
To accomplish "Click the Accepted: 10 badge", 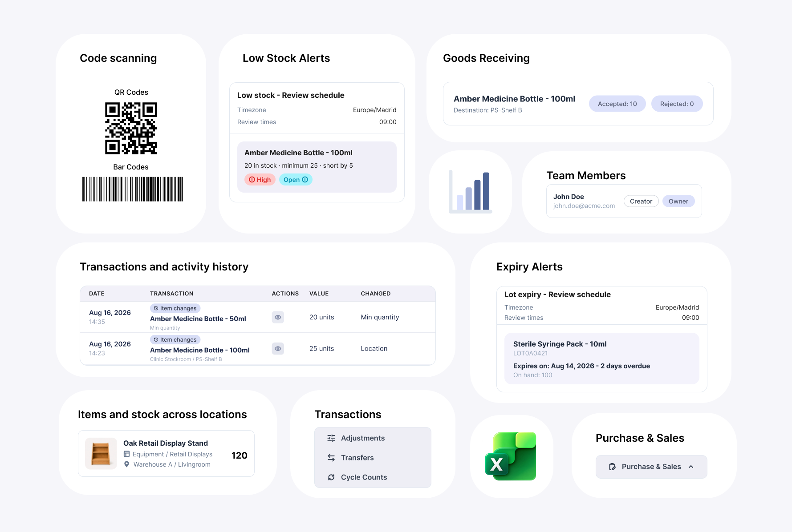I will pyautogui.click(x=617, y=104).
